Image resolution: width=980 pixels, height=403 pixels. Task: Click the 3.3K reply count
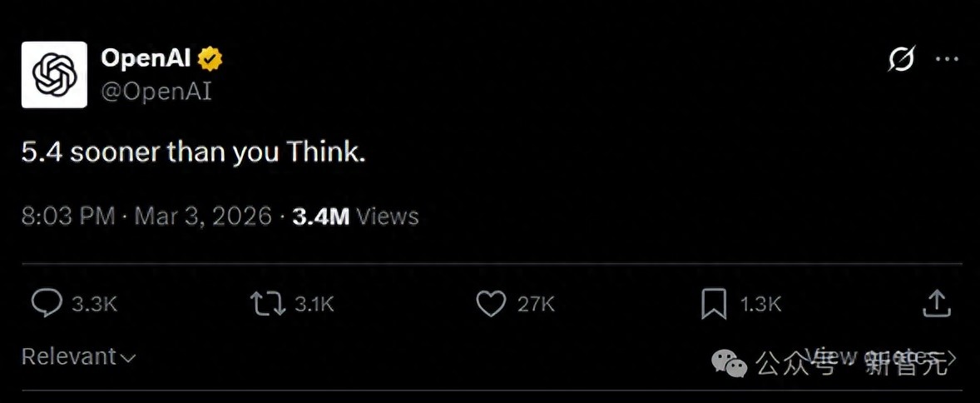point(94,305)
